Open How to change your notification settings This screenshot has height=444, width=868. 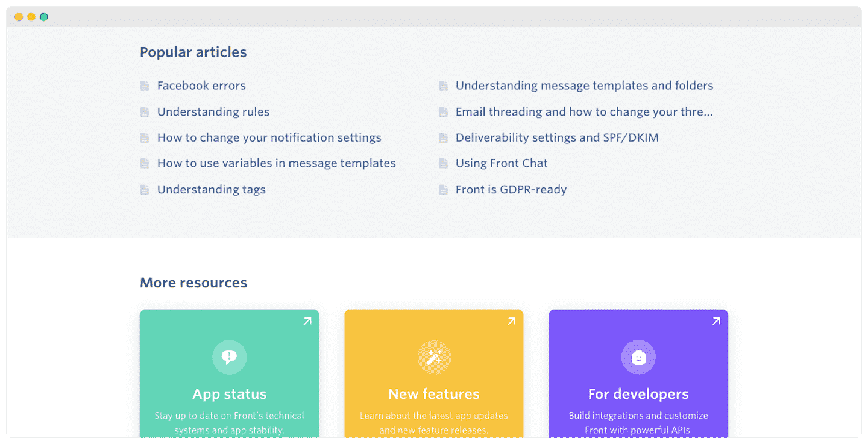point(269,138)
